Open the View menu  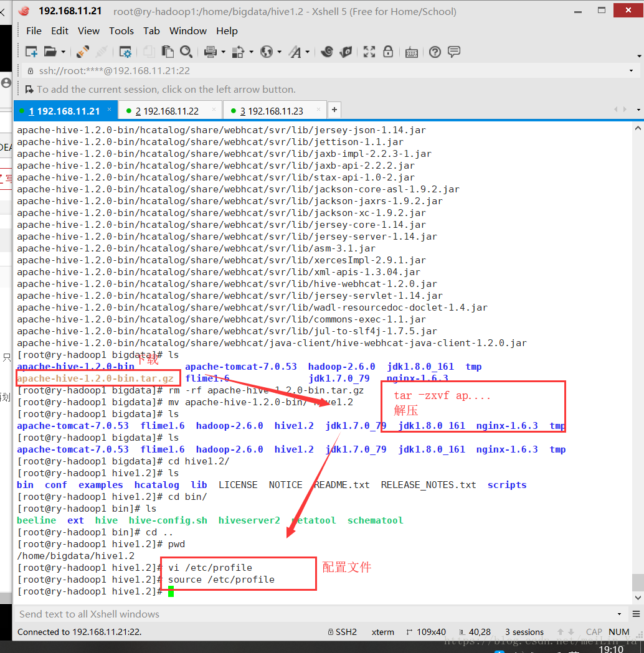pyautogui.click(x=88, y=31)
